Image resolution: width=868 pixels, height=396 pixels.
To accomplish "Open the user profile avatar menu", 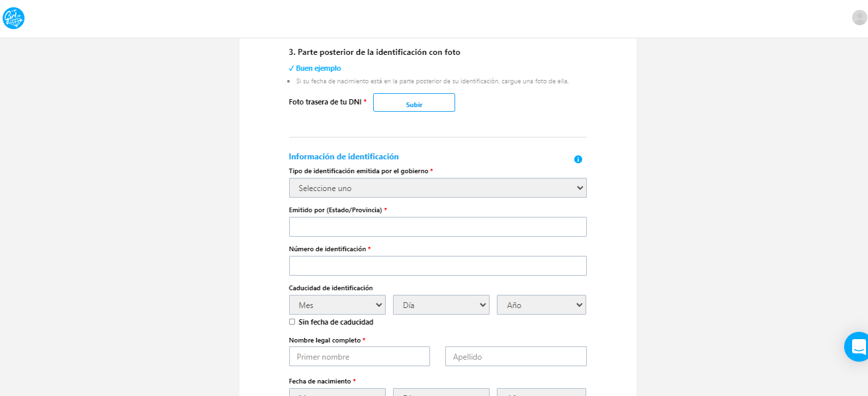I will click(x=859, y=18).
